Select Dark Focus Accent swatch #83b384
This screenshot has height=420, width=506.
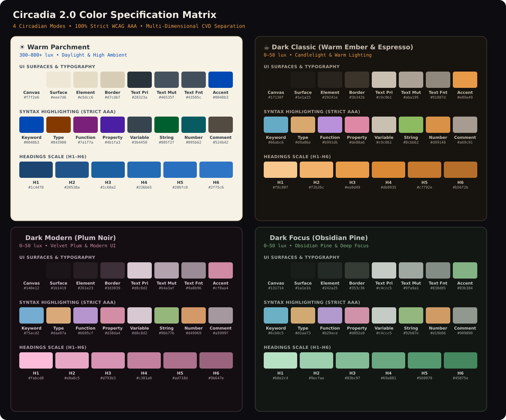coord(465,270)
